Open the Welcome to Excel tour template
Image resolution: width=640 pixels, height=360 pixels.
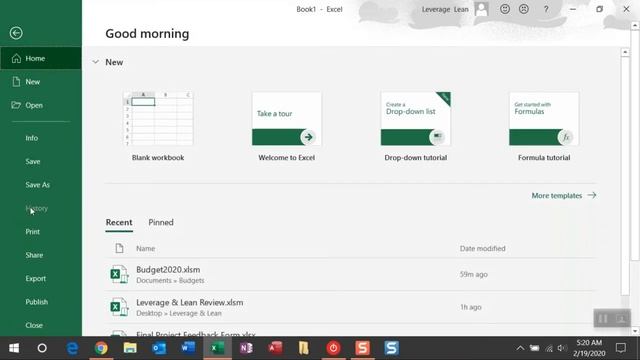[x=287, y=119]
